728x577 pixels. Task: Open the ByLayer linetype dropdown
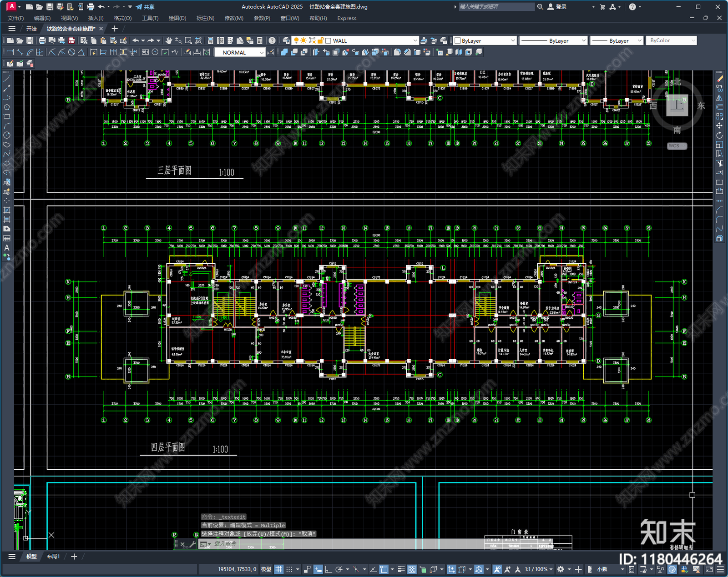coord(583,40)
